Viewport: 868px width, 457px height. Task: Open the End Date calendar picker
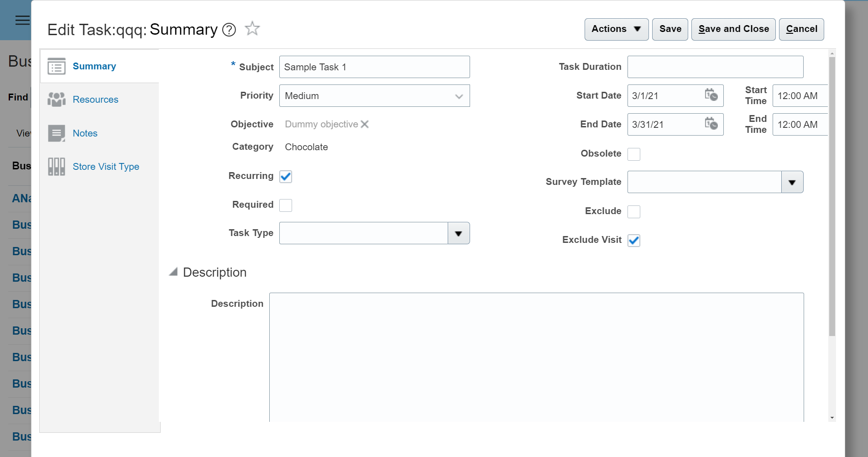pyautogui.click(x=711, y=124)
